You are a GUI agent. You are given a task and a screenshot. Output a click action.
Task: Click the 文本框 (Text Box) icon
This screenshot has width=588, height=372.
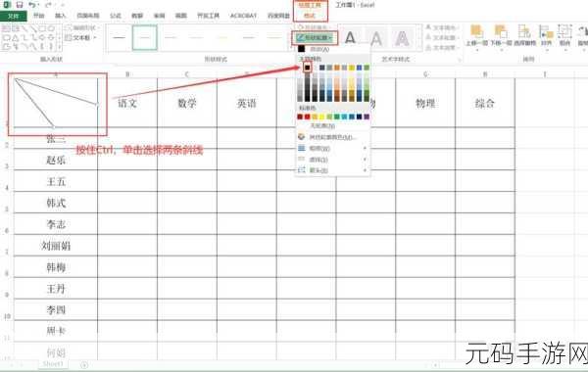point(68,38)
